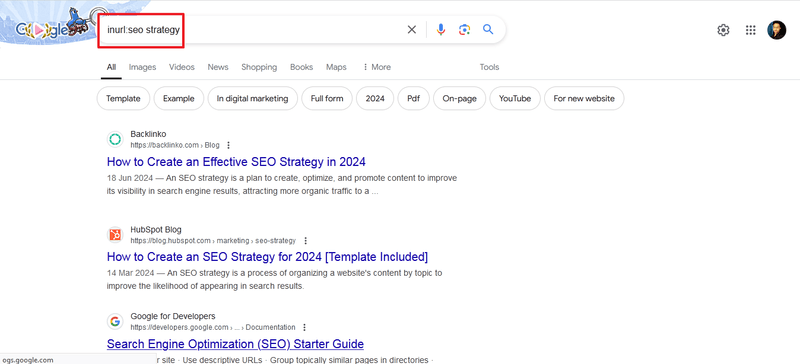Viewport: 800px width, 364px height.
Task: Click the Google for Developers site name
Action: pyautogui.click(x=173, y=316)
